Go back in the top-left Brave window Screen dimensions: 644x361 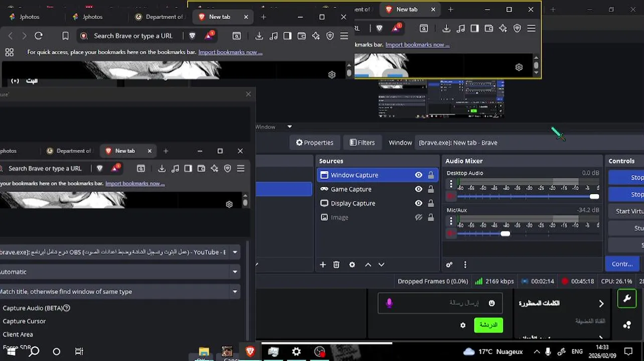coord(11,36)
